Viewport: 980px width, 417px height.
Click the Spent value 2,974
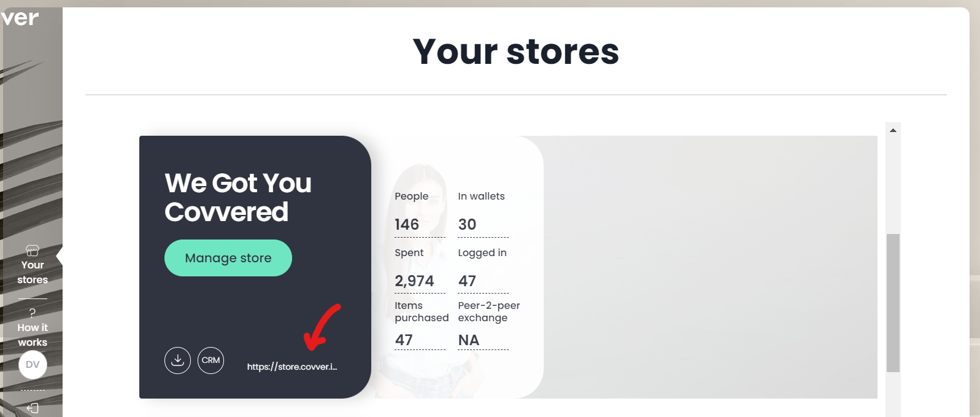point(414,281)
